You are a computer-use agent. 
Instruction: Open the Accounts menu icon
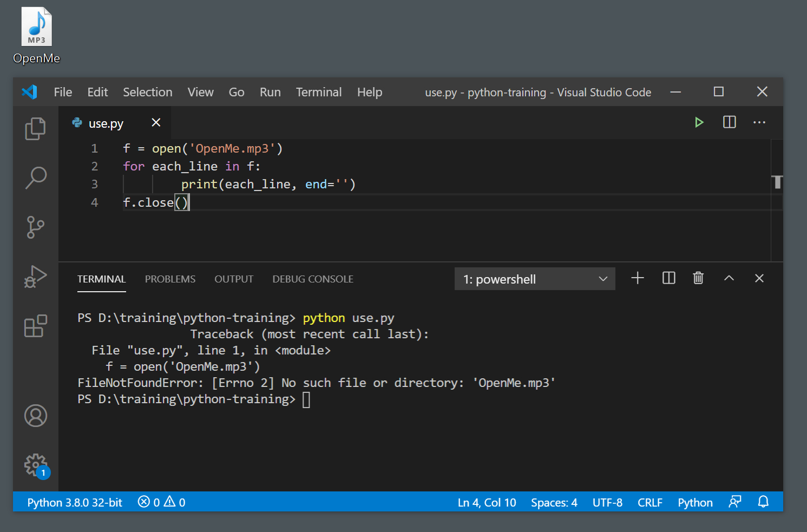point(36,416)
